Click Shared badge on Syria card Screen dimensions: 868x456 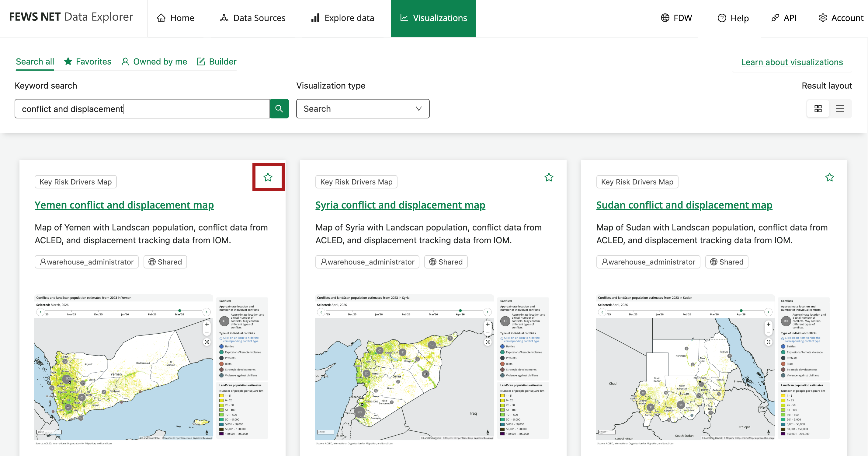pos(446,262)
